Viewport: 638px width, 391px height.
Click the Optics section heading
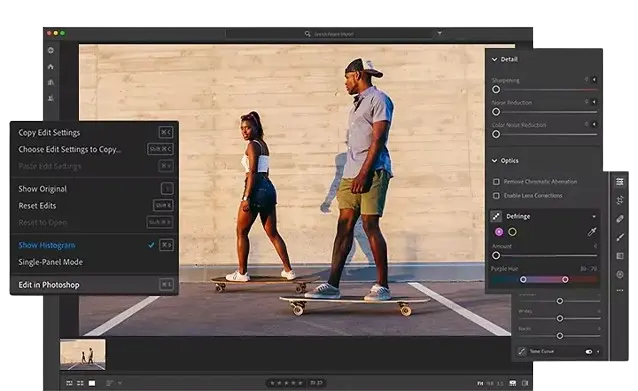pos(509,161)
